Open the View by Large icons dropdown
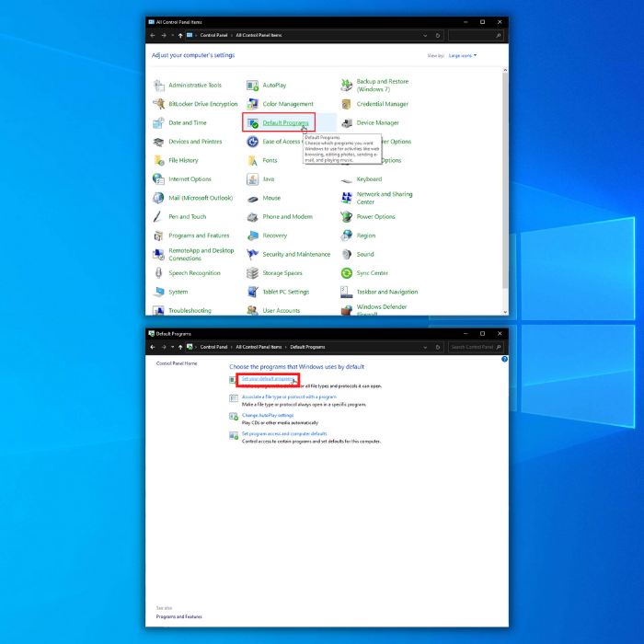 tap(463, 55)
